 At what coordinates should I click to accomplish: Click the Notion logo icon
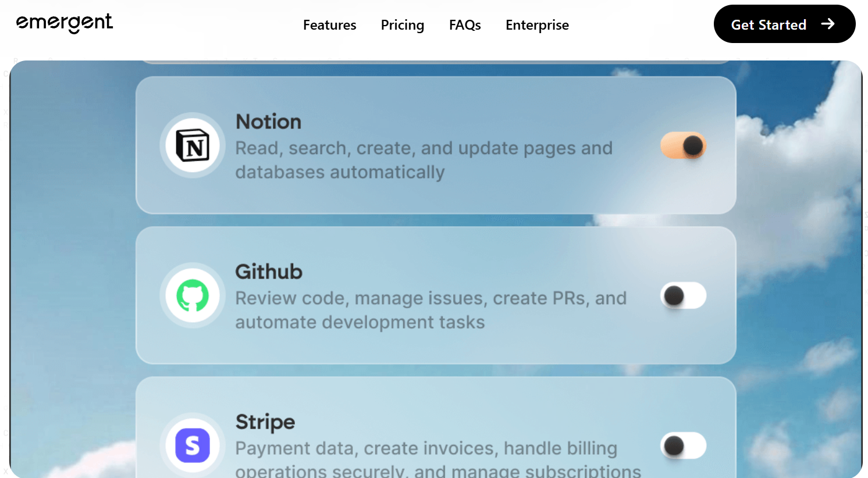click(x=193, y=145)
